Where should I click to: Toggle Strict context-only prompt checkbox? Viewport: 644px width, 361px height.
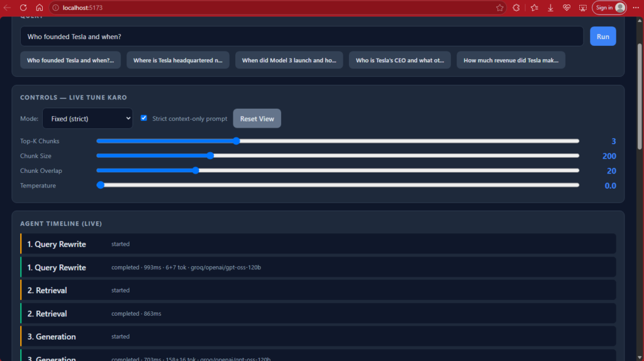coord(144,118)
